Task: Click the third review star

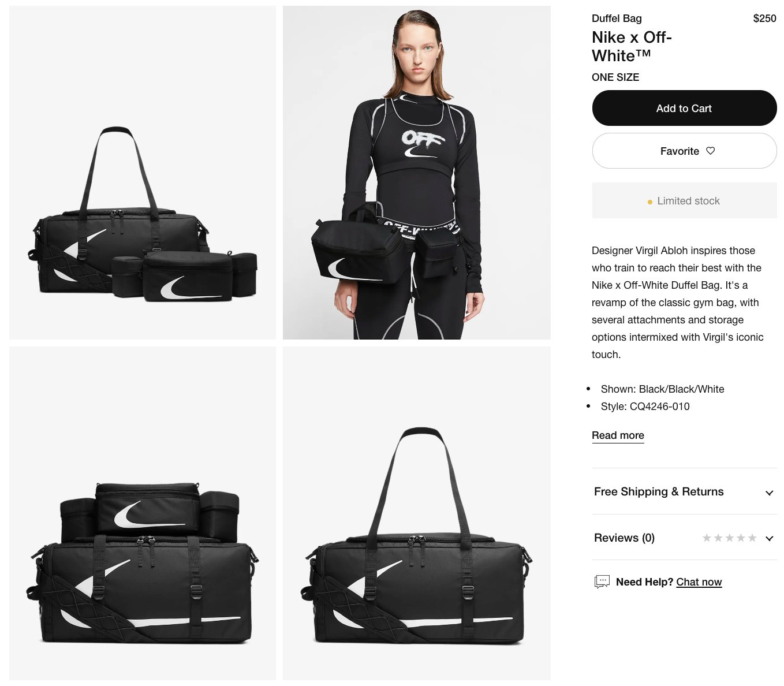Action: (729, 538)
